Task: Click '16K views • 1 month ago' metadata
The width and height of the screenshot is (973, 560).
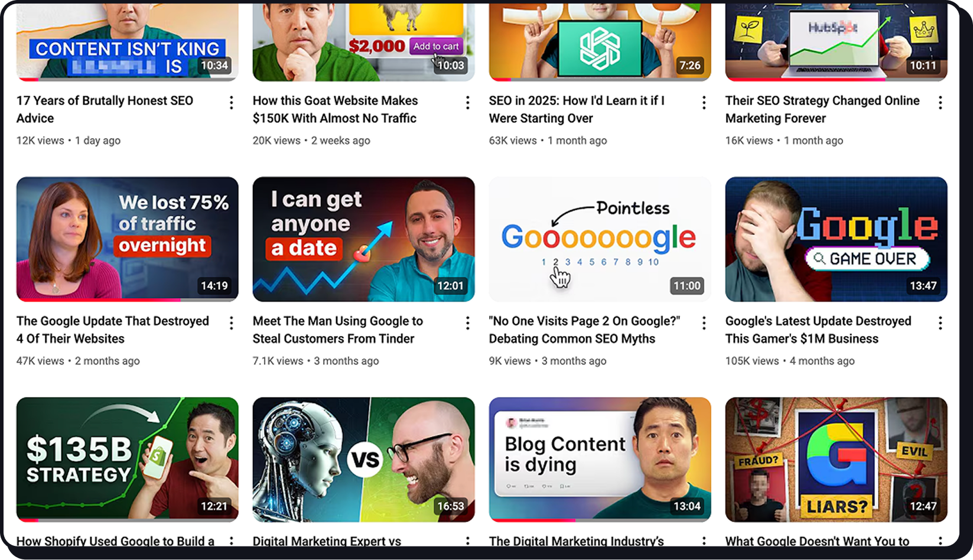Action: [784, 141]
